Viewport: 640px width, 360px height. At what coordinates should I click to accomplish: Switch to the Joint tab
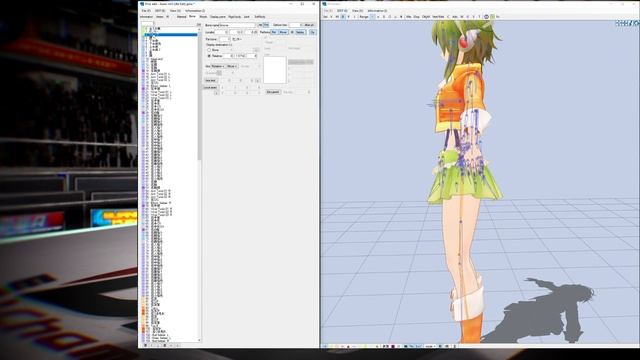pos(247,17)
